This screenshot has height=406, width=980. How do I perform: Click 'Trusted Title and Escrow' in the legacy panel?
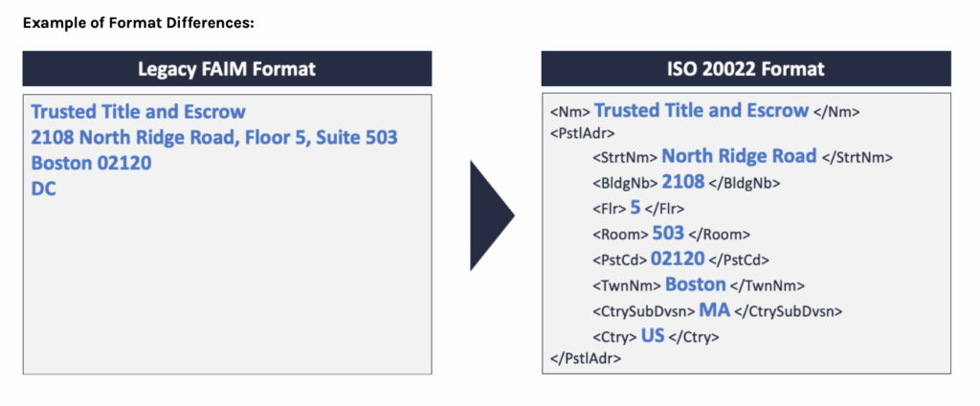pyautogui.click(x=138, y=112)
